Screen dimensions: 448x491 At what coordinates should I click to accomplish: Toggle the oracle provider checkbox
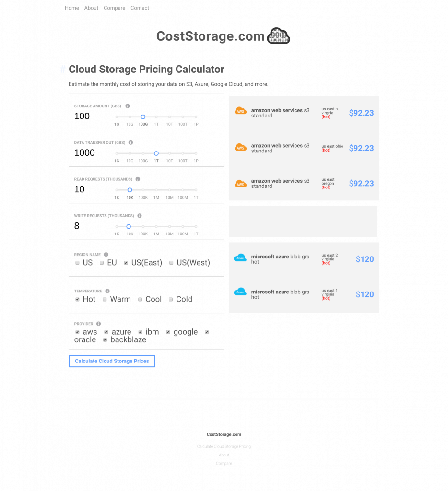(207, 332)
